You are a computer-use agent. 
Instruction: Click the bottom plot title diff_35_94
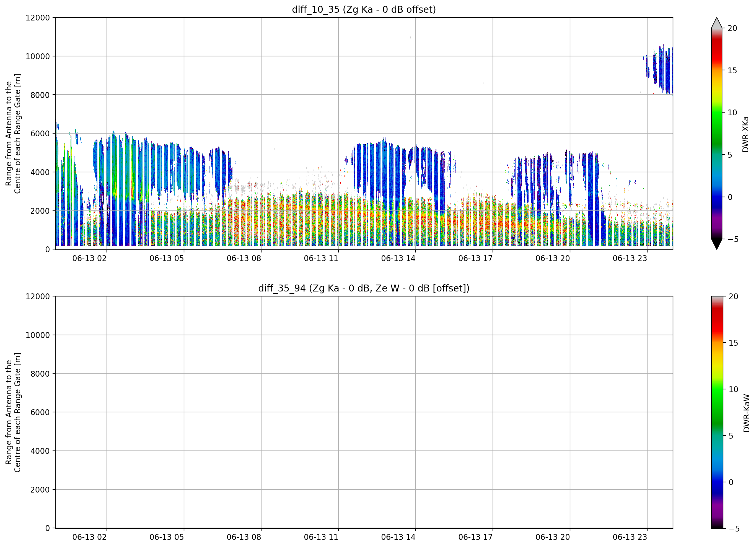364,288
